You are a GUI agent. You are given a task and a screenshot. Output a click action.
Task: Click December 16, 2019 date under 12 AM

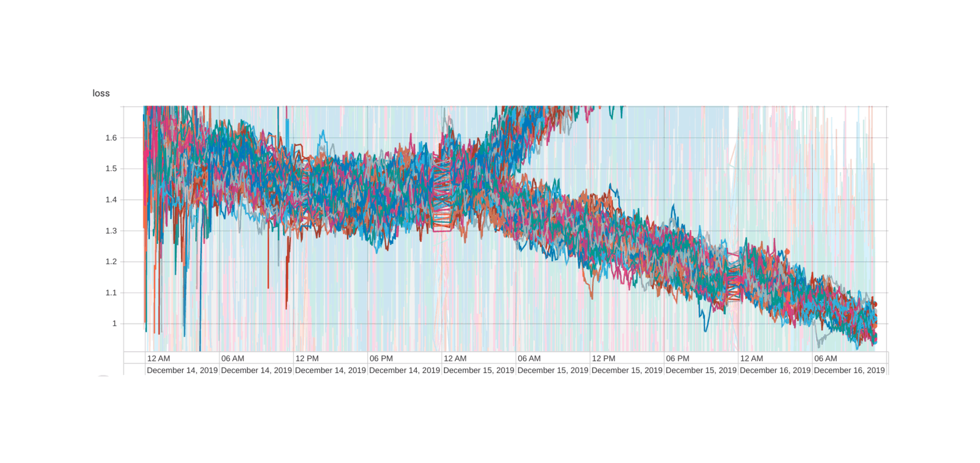[x=775, y=371]
